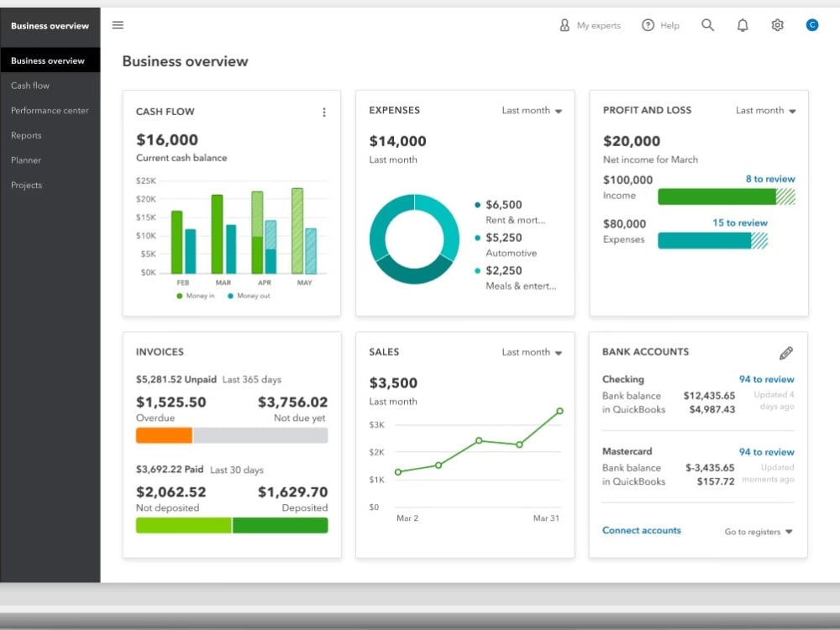Click the $2,062.52 Not deposited amount

point(171,491)
